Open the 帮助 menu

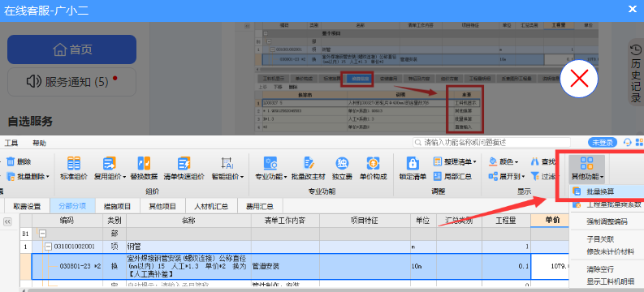click(x=40, y=143)
